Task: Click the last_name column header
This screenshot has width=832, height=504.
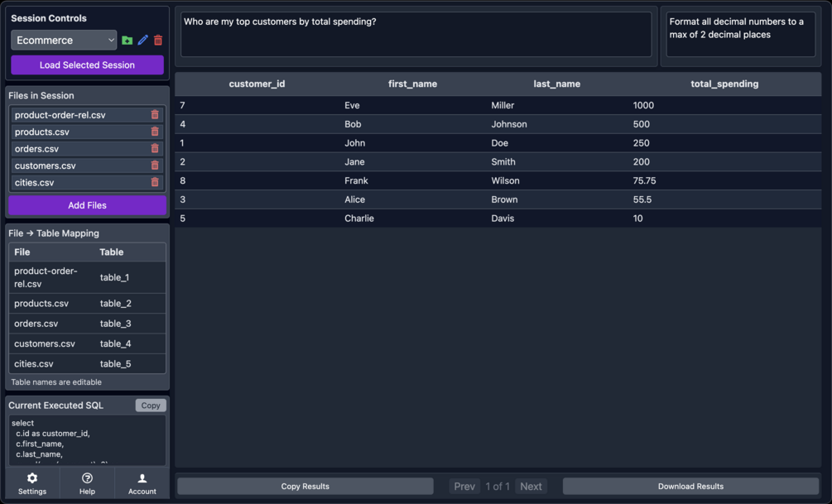Action: (x=557, y=84)
